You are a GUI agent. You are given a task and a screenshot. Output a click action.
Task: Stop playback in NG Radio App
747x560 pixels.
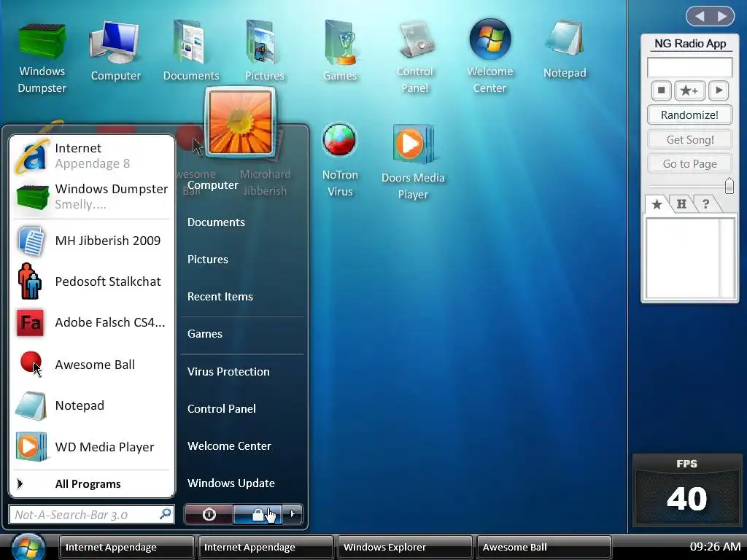click(x=661, y=90)
